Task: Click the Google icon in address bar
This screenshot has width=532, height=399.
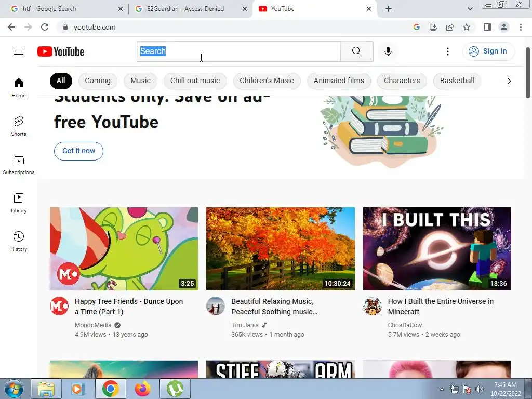Action: click(x=417, y=27)
